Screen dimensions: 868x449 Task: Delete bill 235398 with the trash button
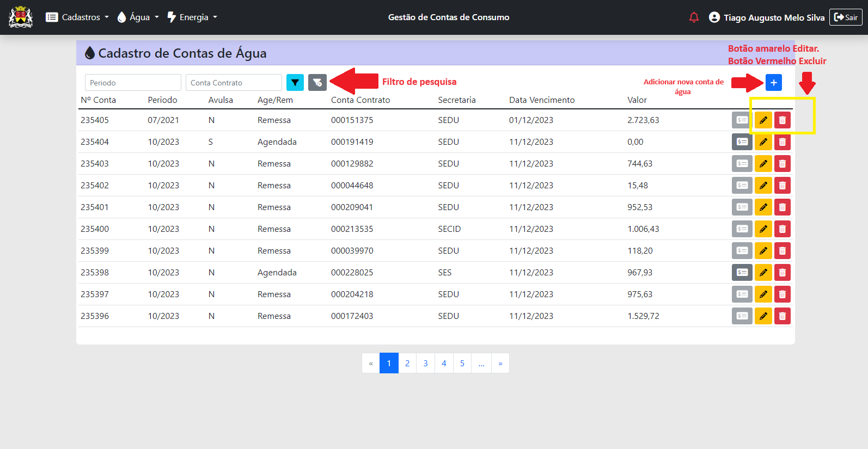(x=783, y=272)
